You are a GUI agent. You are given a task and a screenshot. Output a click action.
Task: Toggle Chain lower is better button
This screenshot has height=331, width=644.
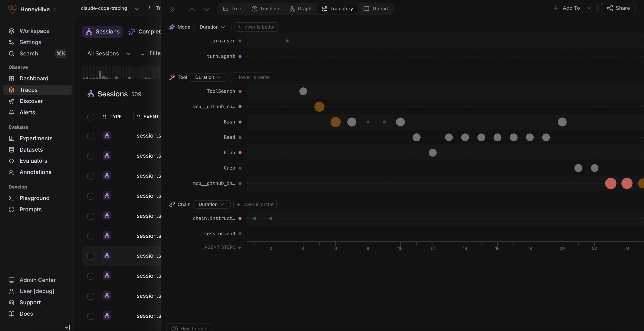click(x=255, y=204)
